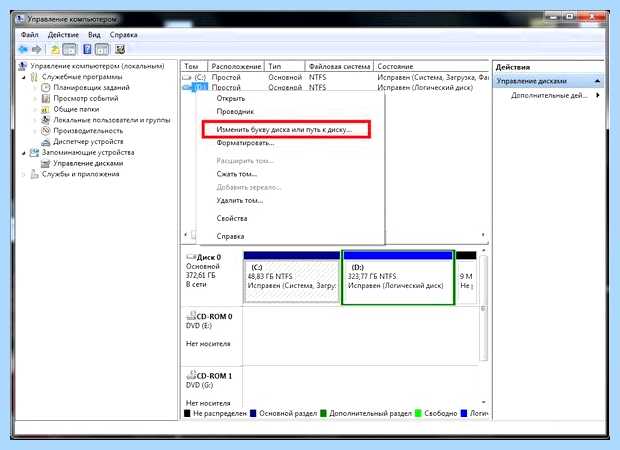Open the Вид menu
620x450 pixels.
click(x=94, y=35)
